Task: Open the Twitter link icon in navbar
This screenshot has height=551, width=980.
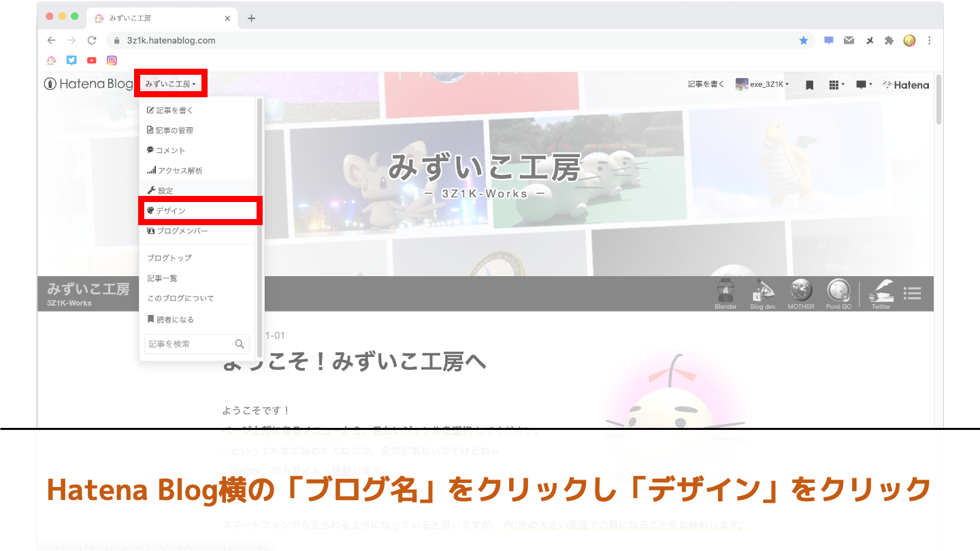Action: pos(881,293)
